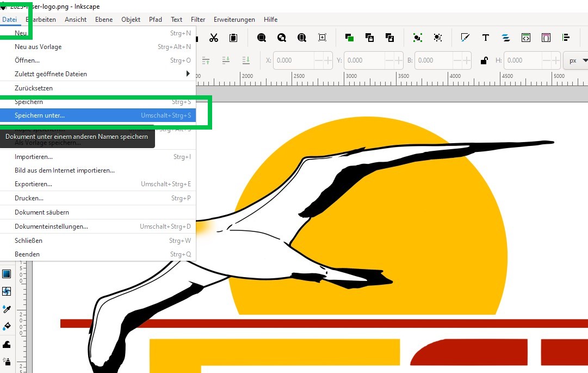Viewport: 588px width, 373px height.
Task: Choose Bild aus dem Internet importieren...
Action: click(x=98, y=170)
